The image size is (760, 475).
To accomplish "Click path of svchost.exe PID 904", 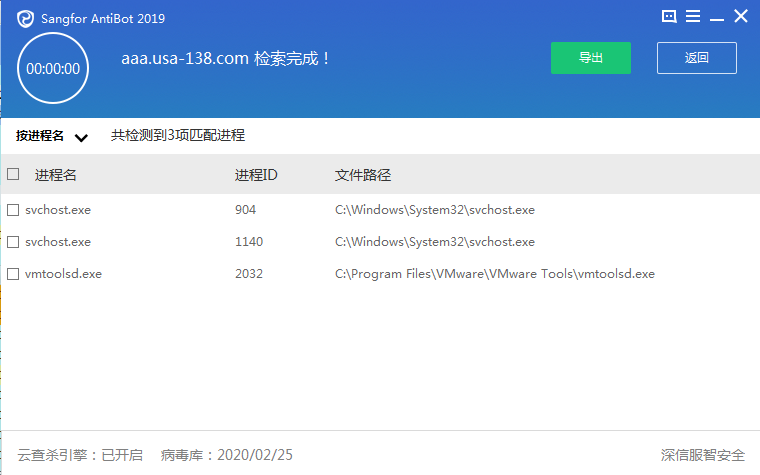I will (x=435, y=210).
